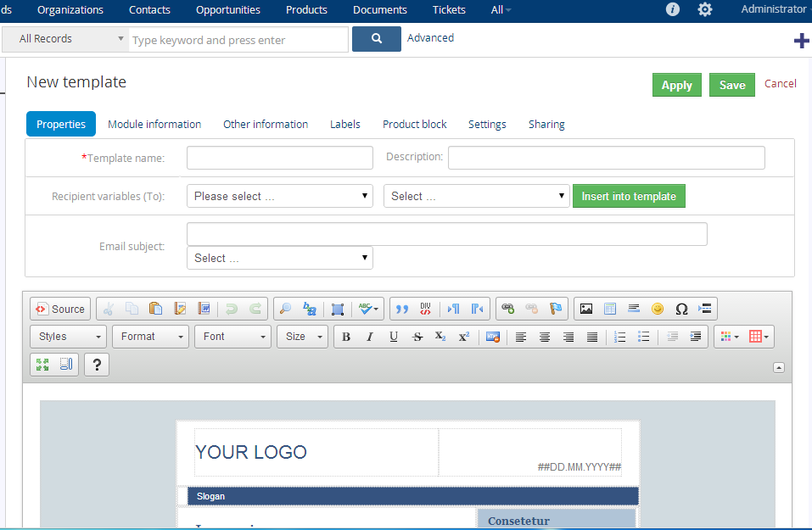Open the smiley emoticon picker

658,309
